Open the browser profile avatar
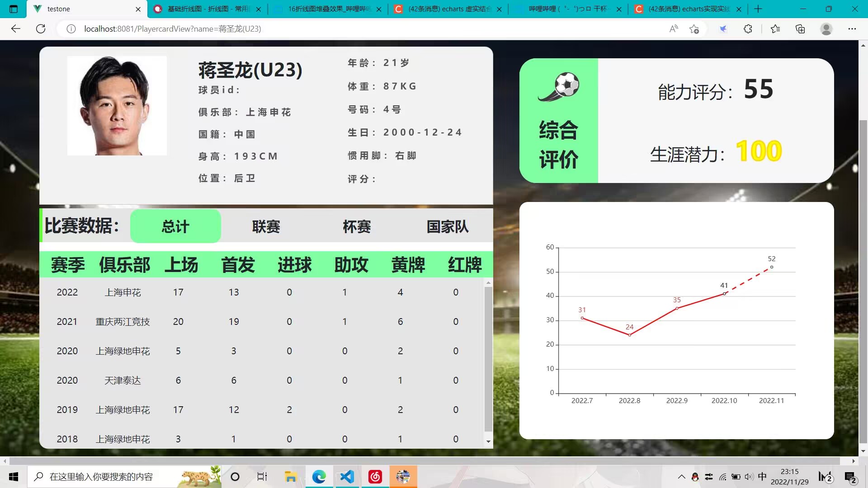This screenshot has width=868, height=488. (826, 29)
